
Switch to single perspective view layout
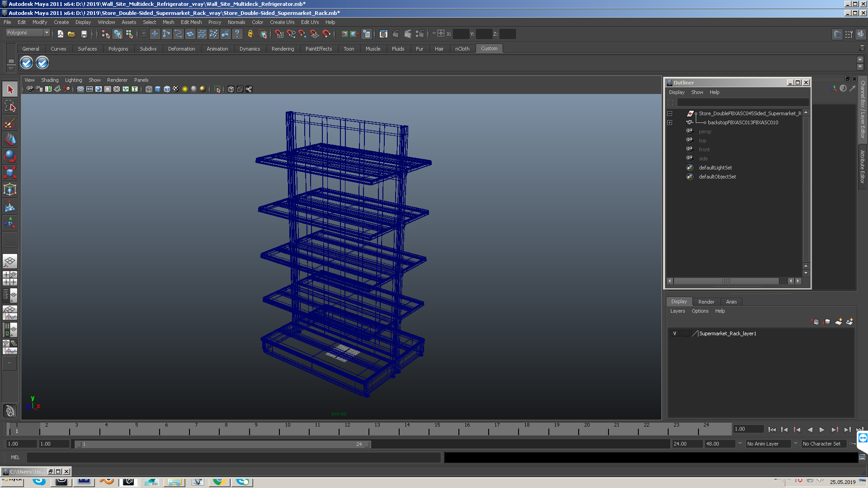pyautogui.click(x=10, y=261)
